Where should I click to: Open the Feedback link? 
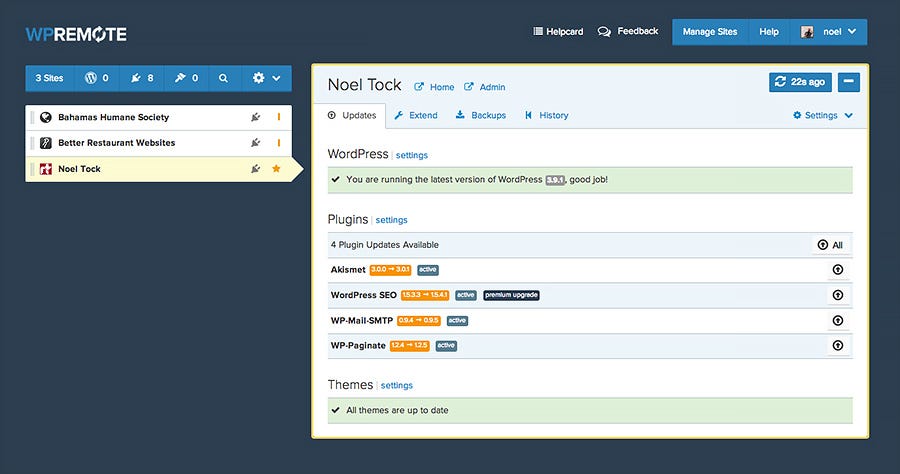pyautogui.click(x=628, y=31)
